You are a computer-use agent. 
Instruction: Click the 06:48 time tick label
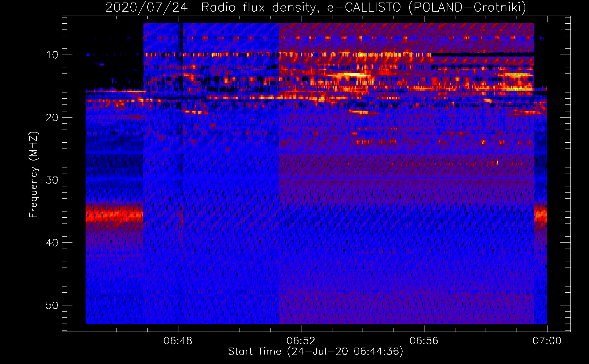click(x=178, y=341)
